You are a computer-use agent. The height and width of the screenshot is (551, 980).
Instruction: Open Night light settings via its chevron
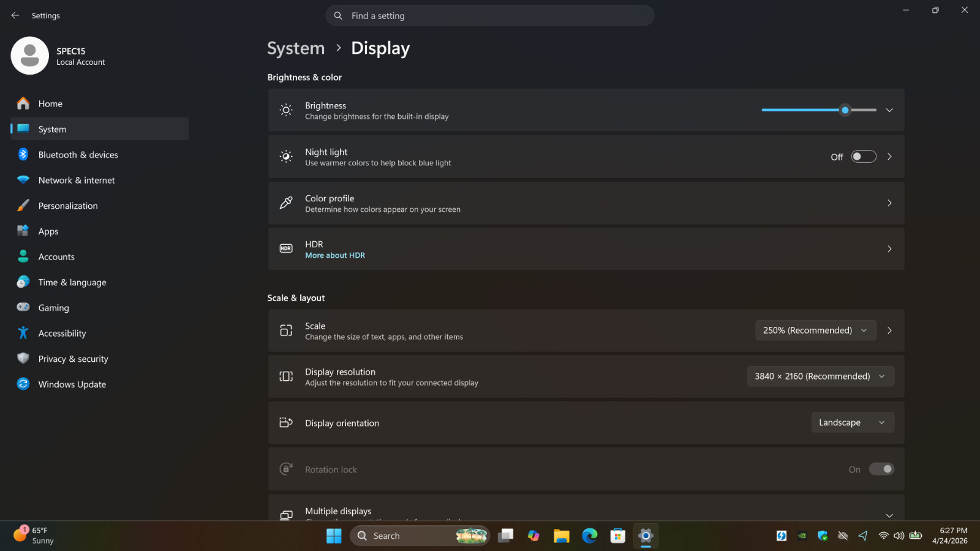[889, 157]
